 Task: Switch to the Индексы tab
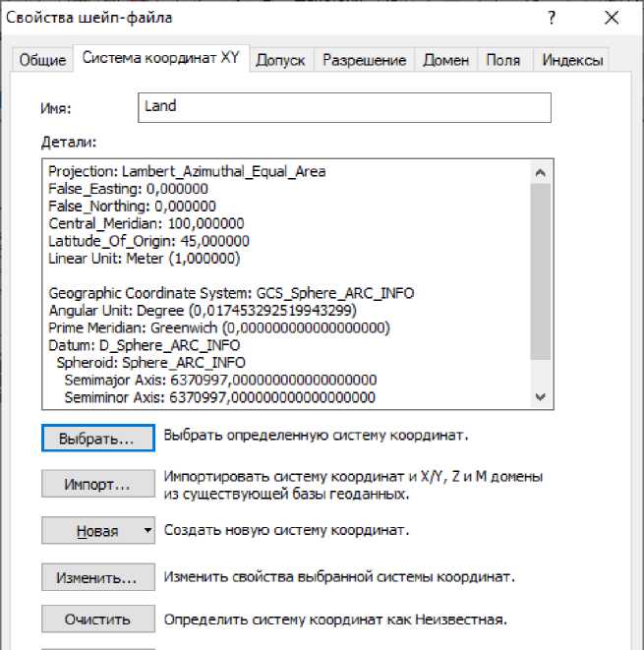point(572,60)
